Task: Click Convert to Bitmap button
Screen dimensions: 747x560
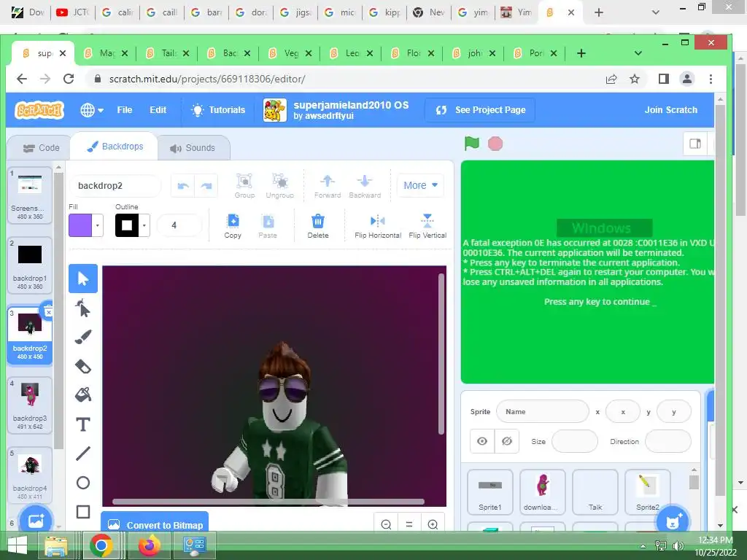Action: [x=155, y=523]
